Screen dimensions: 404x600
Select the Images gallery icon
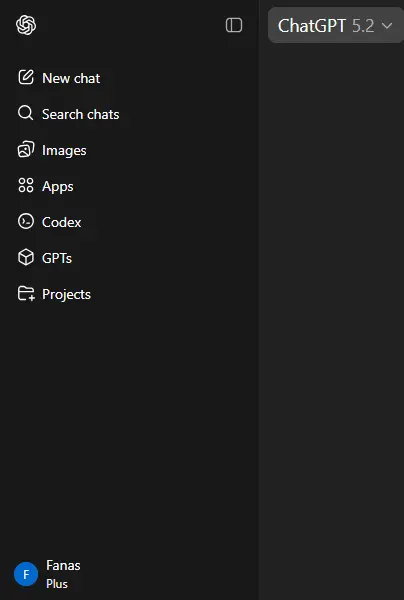pyautogui.click(x=26, y=150)
